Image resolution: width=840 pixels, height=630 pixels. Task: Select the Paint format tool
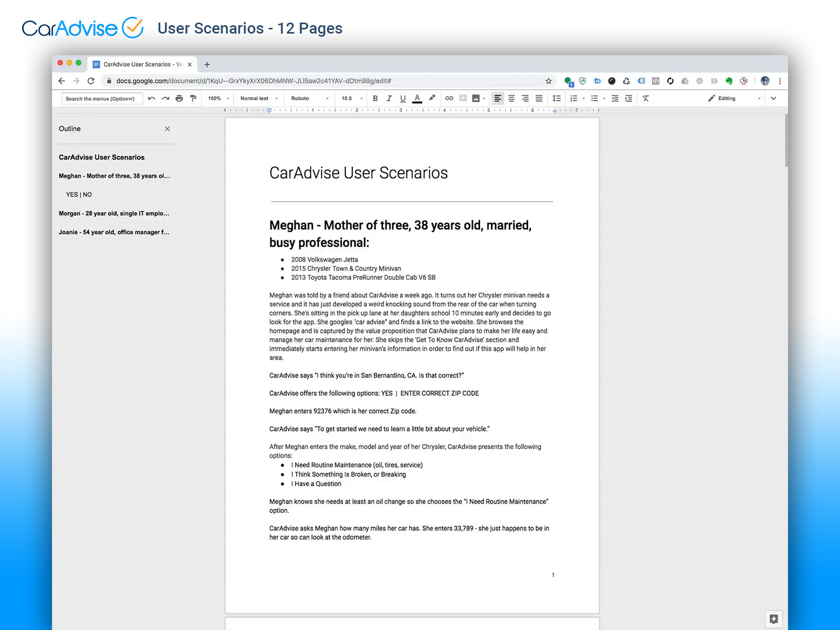pos(193,98)
